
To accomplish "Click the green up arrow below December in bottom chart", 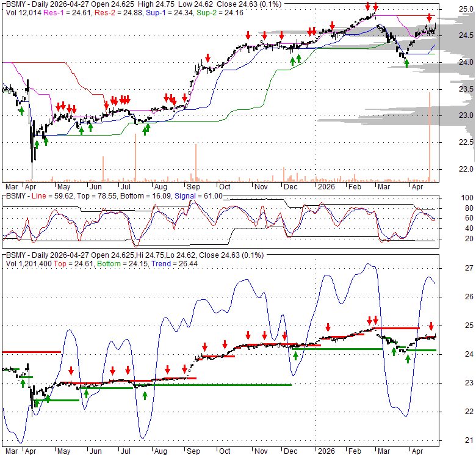I will 297,356.
